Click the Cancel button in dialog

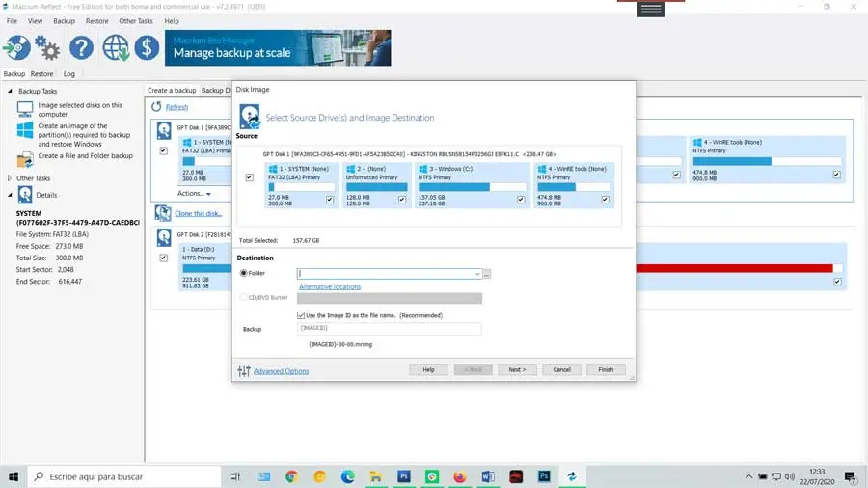[561, 369]
